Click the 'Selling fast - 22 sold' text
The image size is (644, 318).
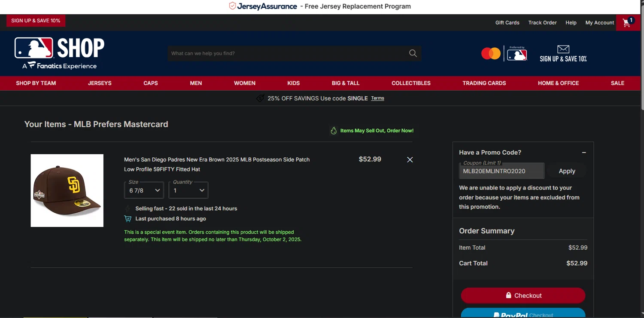(x=186, y=208)
